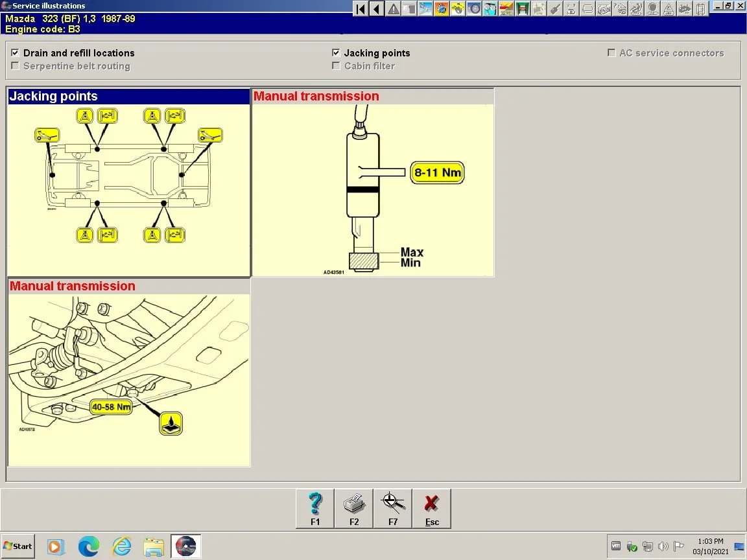Open the Windows Start menu
The image size is (747, 560).
point(16,545)
